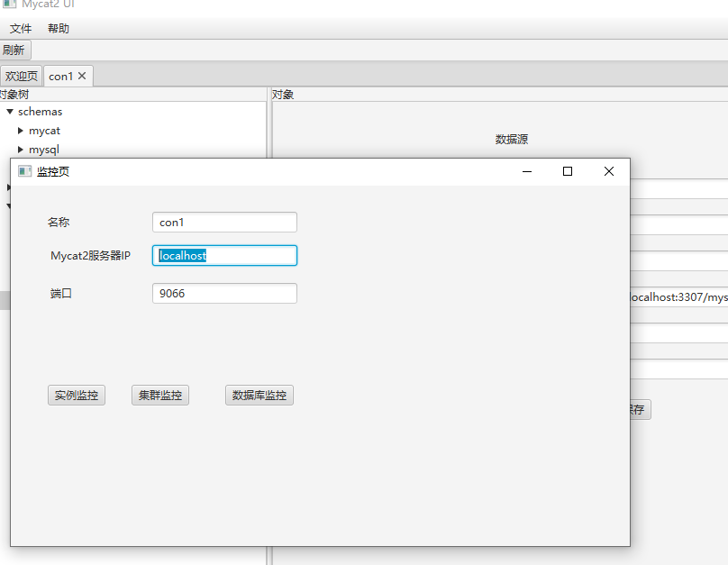Click the 端口 field with 9066
This screenshot has height=565, width=728.
[224, 294]
